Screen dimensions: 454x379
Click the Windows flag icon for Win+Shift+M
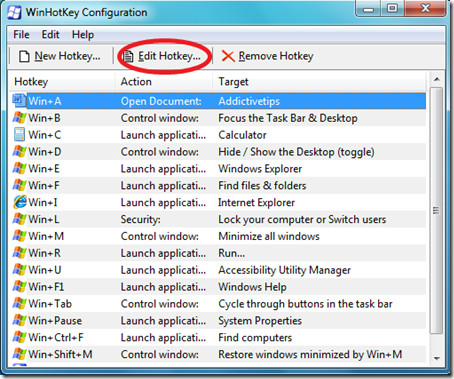(x=19, y=354)
